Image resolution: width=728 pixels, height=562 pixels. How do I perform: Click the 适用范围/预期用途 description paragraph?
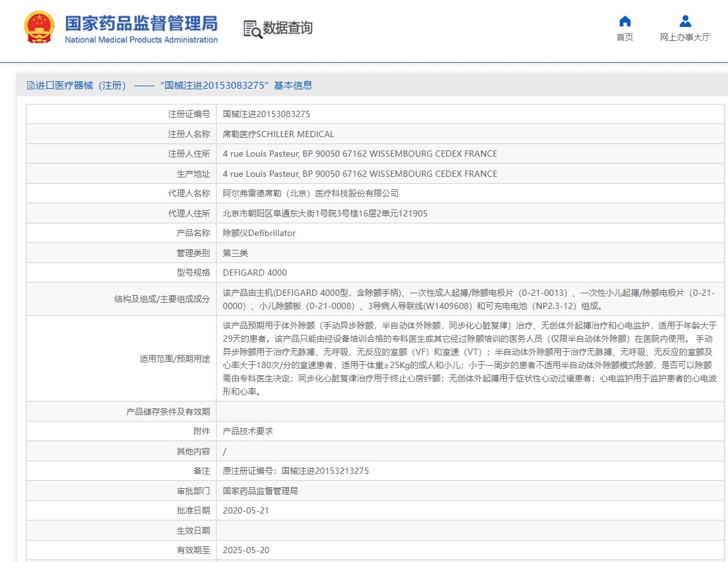tap(470, 359)
